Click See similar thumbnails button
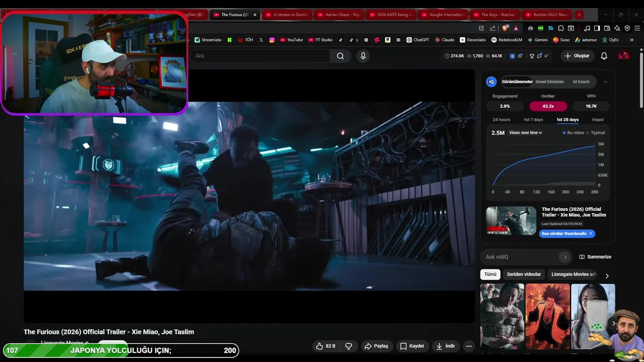Image resolution: width=644 pixels, height=362 pixels. pos(567,233)
